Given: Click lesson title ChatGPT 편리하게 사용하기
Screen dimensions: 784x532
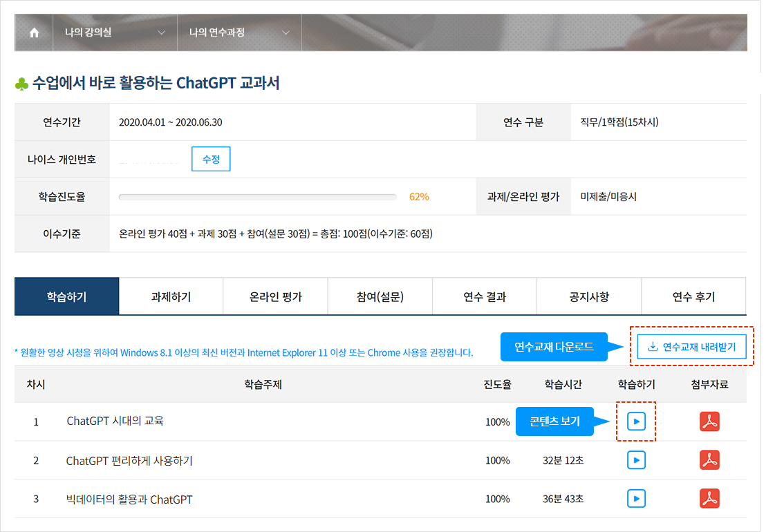Looking at the screenshot, I should (129, 461).
